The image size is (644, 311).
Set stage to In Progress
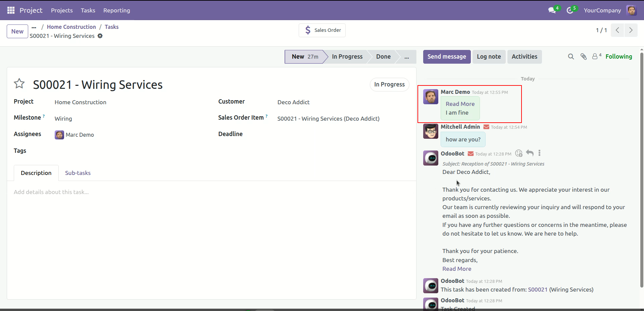pyautogui.click(x=347, y=57)
